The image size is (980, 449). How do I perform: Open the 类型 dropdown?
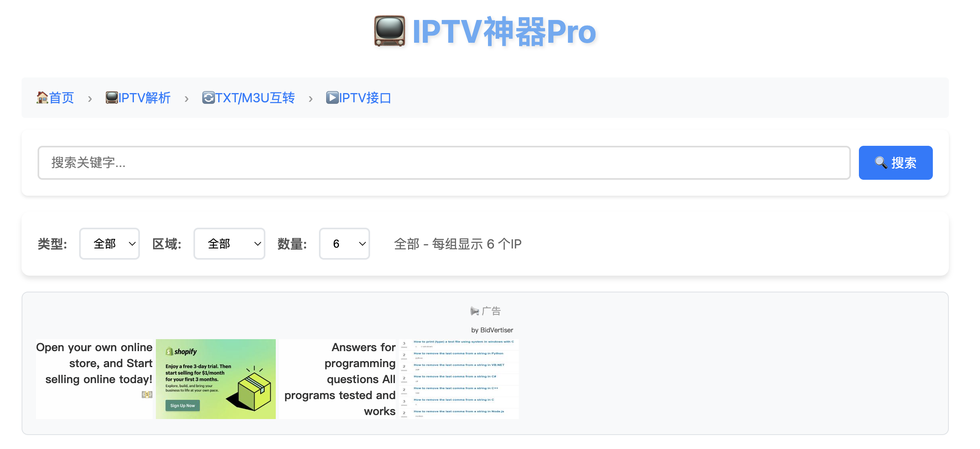point(110,244)
